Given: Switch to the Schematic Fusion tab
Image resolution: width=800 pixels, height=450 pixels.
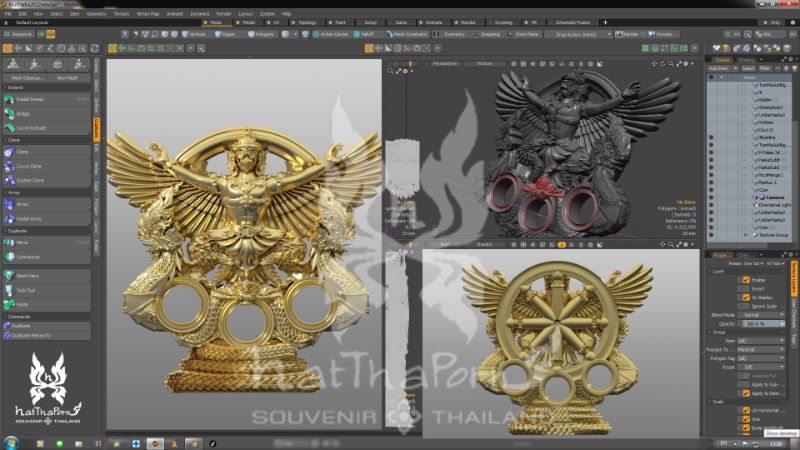Looking at the screenshot, I should (571, 22).
